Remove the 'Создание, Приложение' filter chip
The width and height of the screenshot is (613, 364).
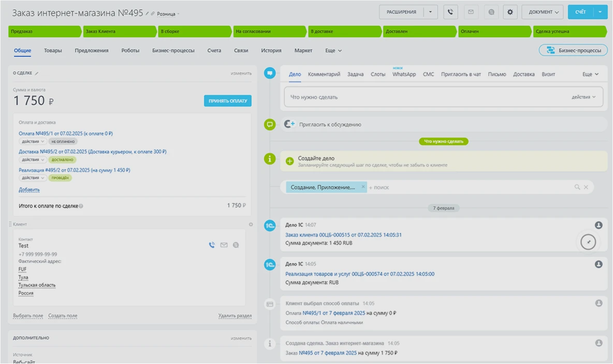(363, 187)
